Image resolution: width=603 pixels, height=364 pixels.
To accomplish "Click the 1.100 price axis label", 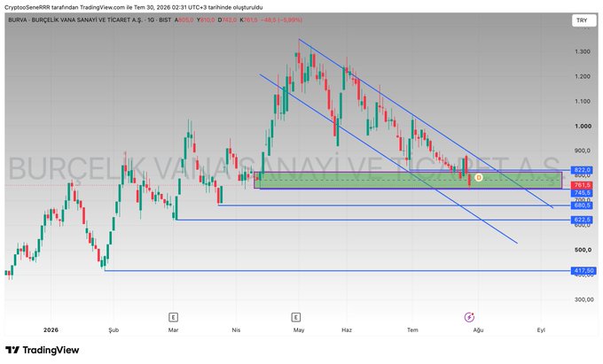I will tap(583, 101).
